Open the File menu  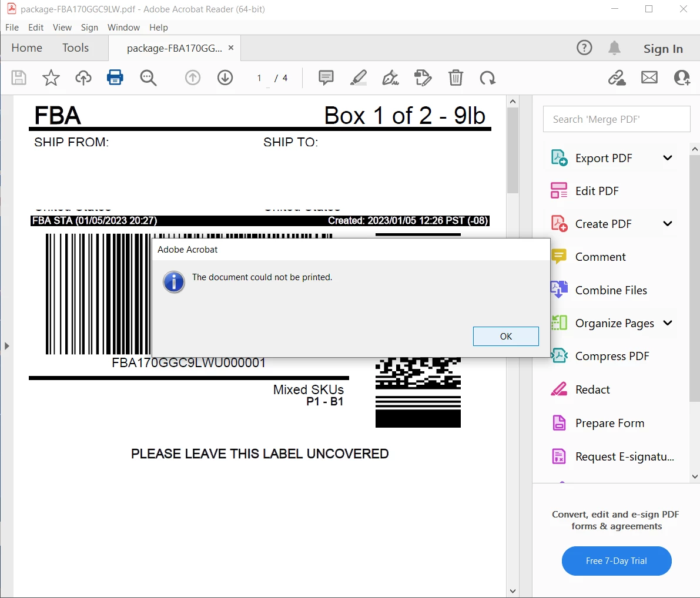12,27
